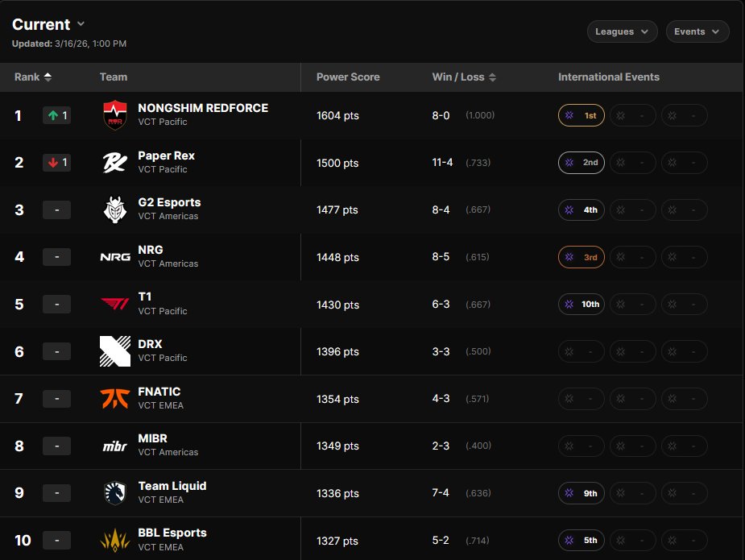Click MIBR's VCT Americas league label

(168, 453)
